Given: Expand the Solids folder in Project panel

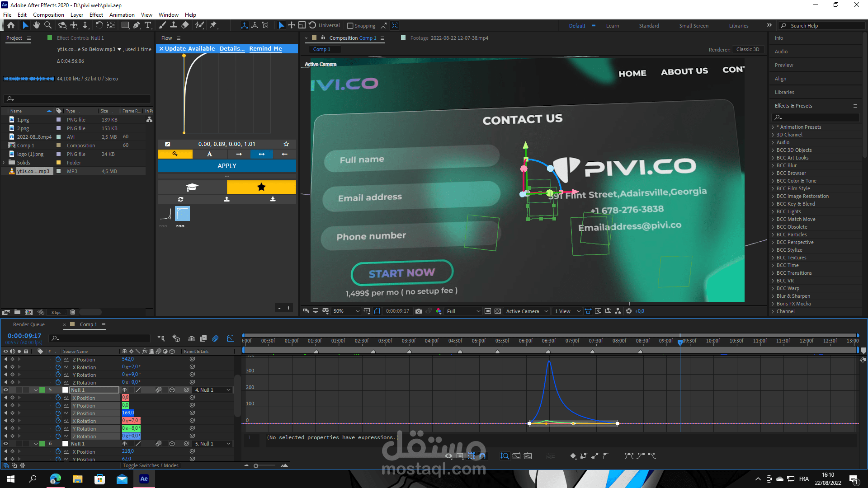Looking at the screenshot, I should 4,163.
